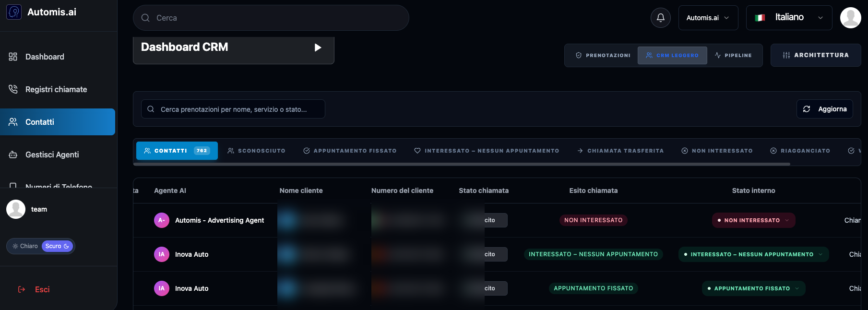This screenshot has width=868, height=310.
Task: Switch to CRM Leggero view
Action: (x=672, y=55)
